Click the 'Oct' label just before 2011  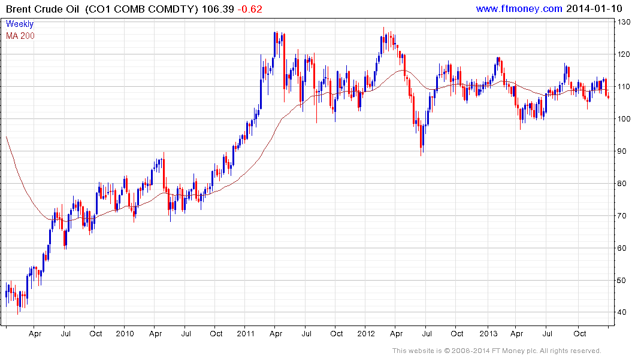tap(216, 333)
